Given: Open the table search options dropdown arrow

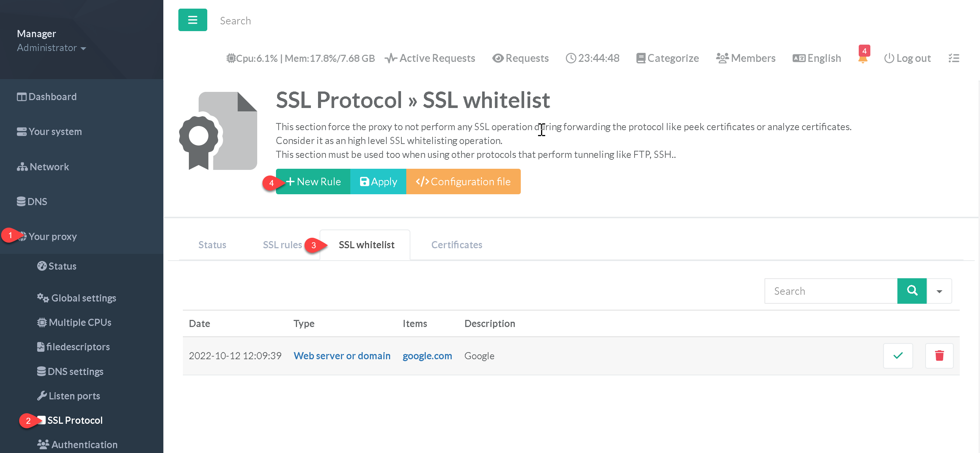Looking at the screenshot, I should coord(939,291).
